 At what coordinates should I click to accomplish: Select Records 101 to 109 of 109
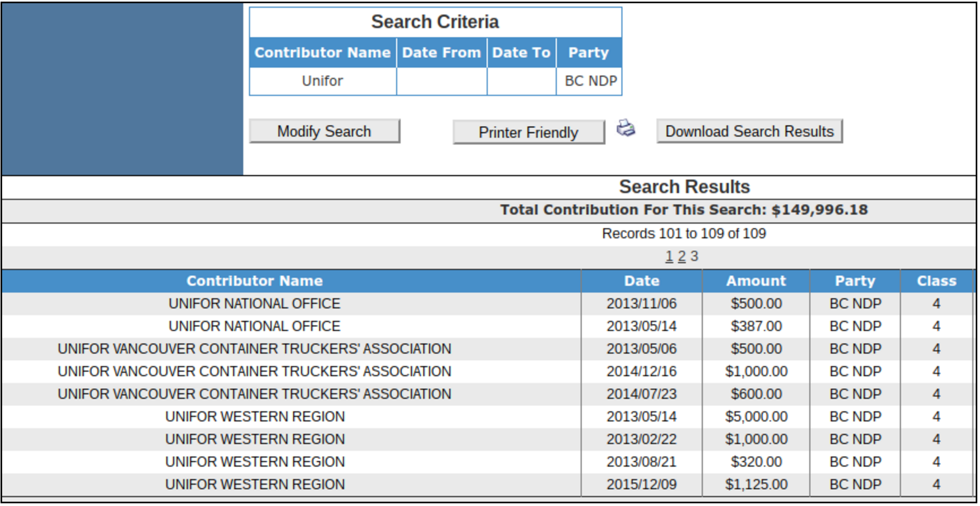coord(684,234)
